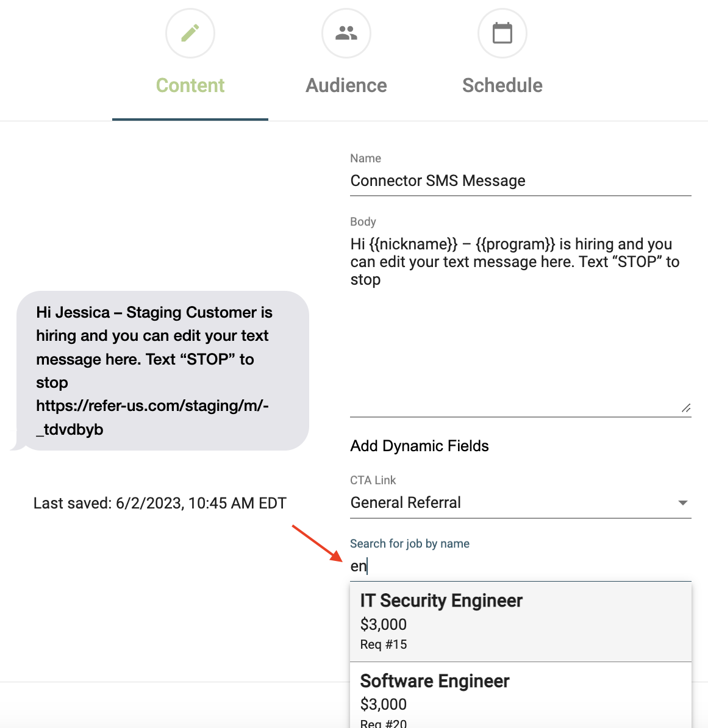Grab the Body textarea resize handle
Screen dimensions: 708x728
click(x=685, y=408)
